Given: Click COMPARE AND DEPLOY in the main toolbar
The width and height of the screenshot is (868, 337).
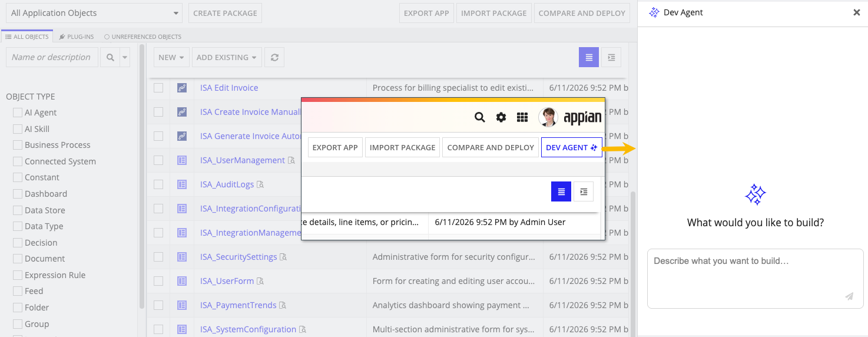Looking at the screenshot, I should (x=582, y=13).
